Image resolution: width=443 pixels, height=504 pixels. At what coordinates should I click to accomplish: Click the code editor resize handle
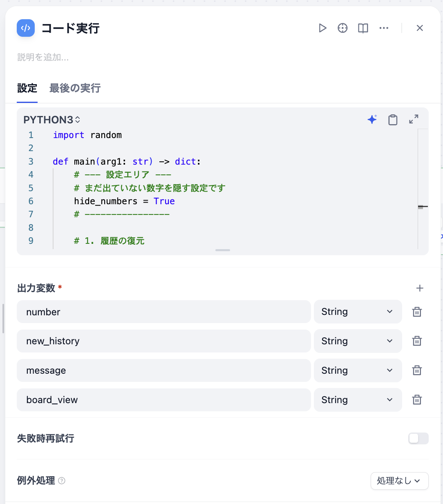click(223, 250)
